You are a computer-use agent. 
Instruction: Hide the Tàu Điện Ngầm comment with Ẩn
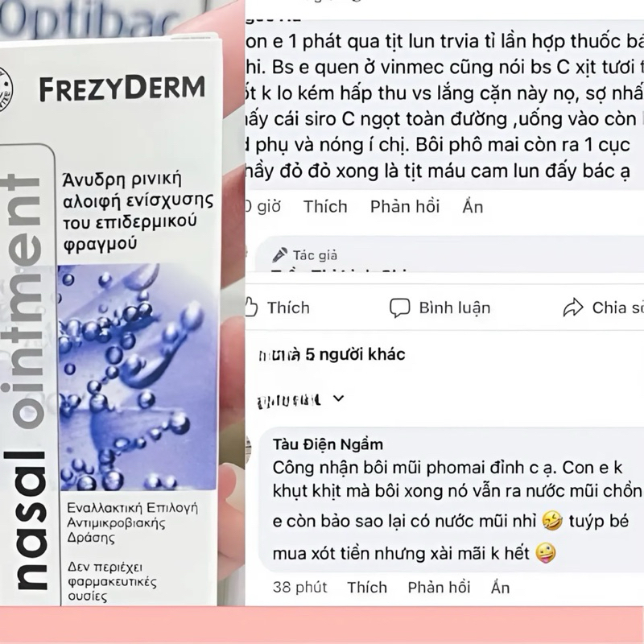coord(500,588)
